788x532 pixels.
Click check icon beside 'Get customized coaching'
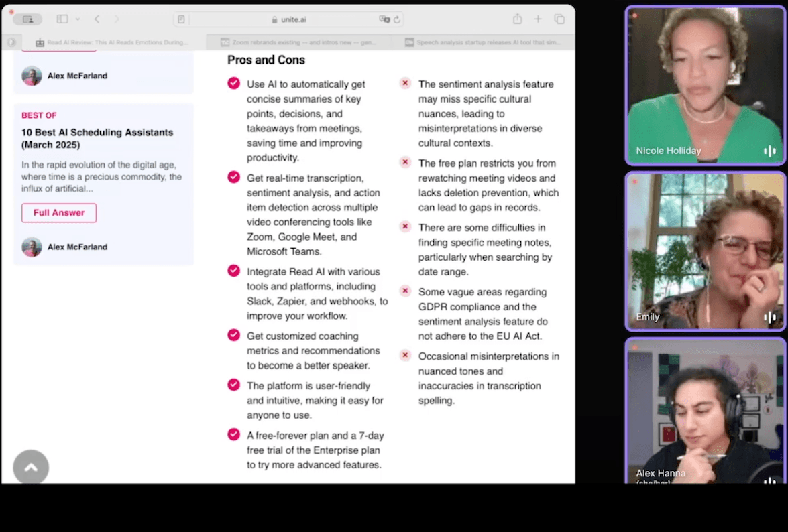(233, 335)
